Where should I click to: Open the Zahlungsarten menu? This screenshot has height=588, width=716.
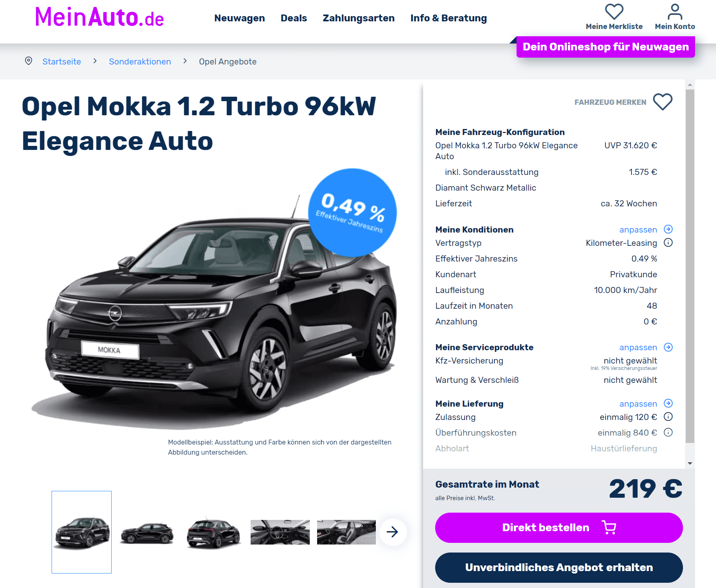click(359, 18)
